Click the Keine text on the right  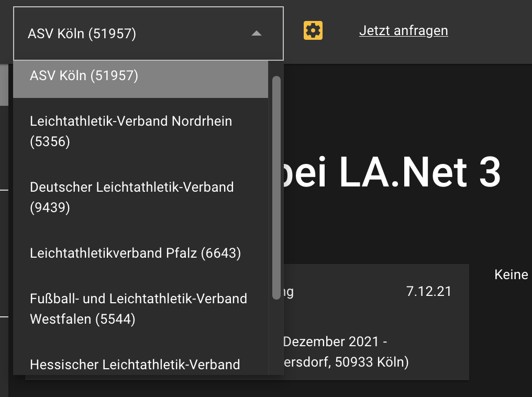pos(511,274)
